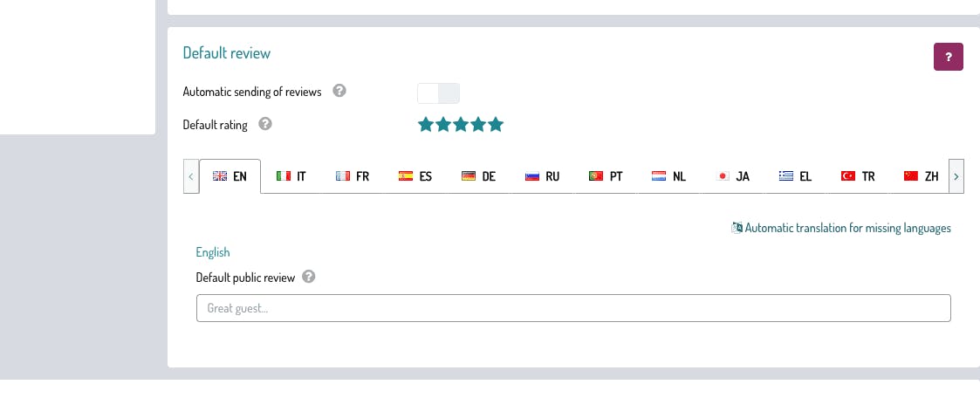Screen dimensions: 980x398
Task: Select the ES language tab
Action: click(x=415, y=176)
